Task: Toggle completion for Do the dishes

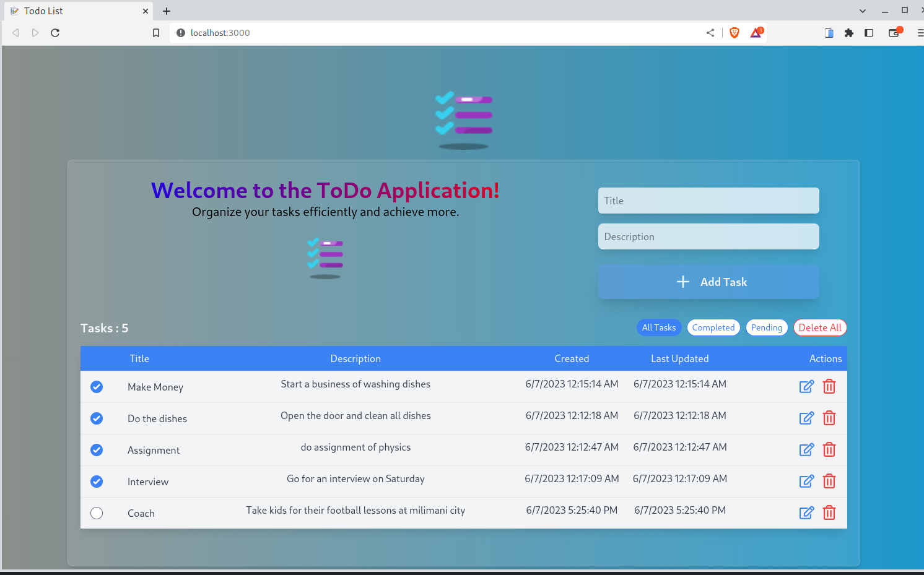Action: (97, 418)
